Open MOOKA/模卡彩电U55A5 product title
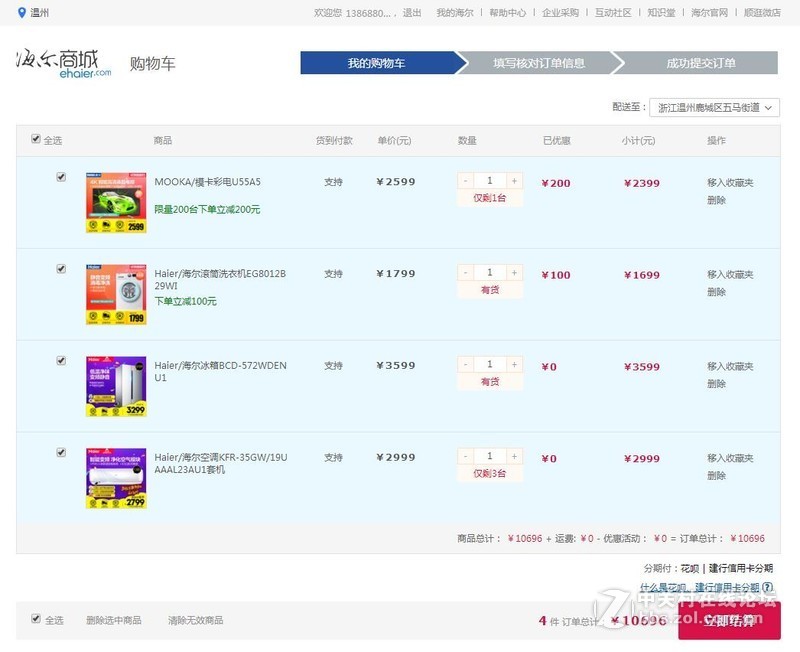Screen dimensions: 800x652 (x=207, y=182)
